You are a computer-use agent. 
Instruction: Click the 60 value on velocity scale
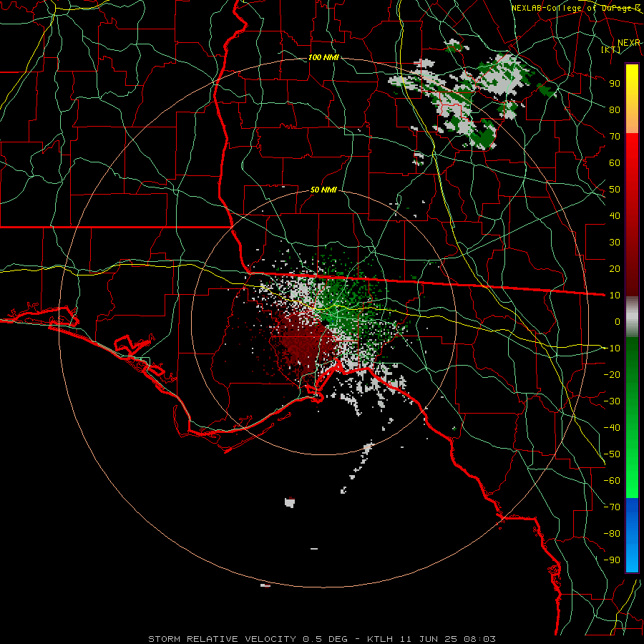coord(615,162)
